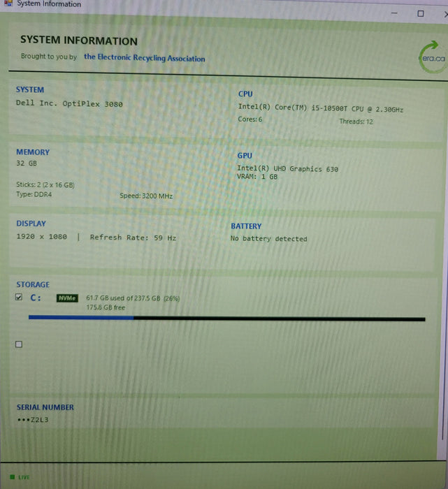Viewport: 448px width, 489px height.
Task: Click the '175.8 GB free' text
Action: coord(106,307)
